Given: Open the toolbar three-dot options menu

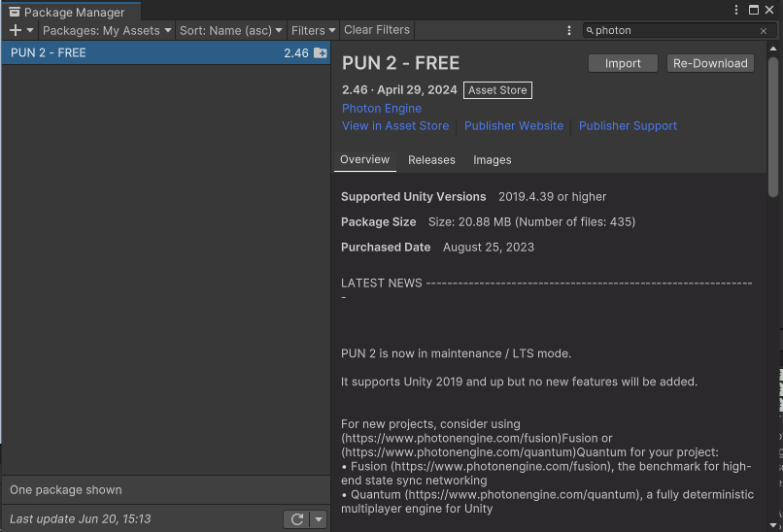Looking at the screenshot, I should coord(568,30).
